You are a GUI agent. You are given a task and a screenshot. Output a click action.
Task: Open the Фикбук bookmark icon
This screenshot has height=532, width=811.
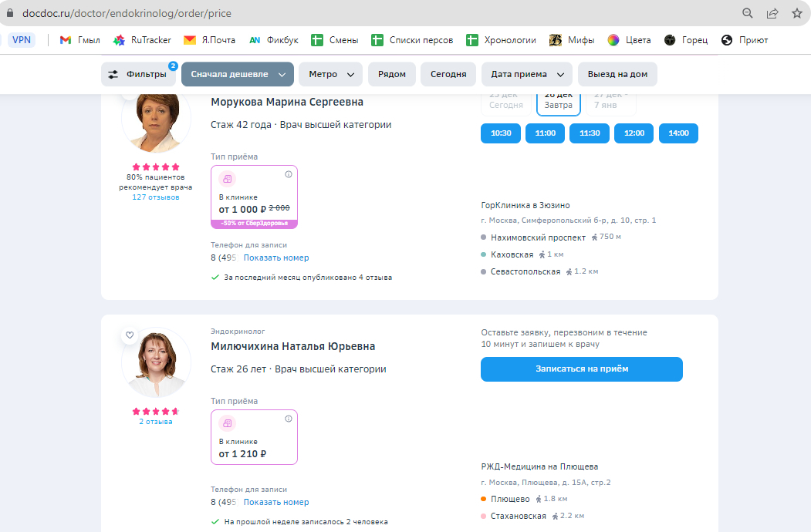(255, 40)
